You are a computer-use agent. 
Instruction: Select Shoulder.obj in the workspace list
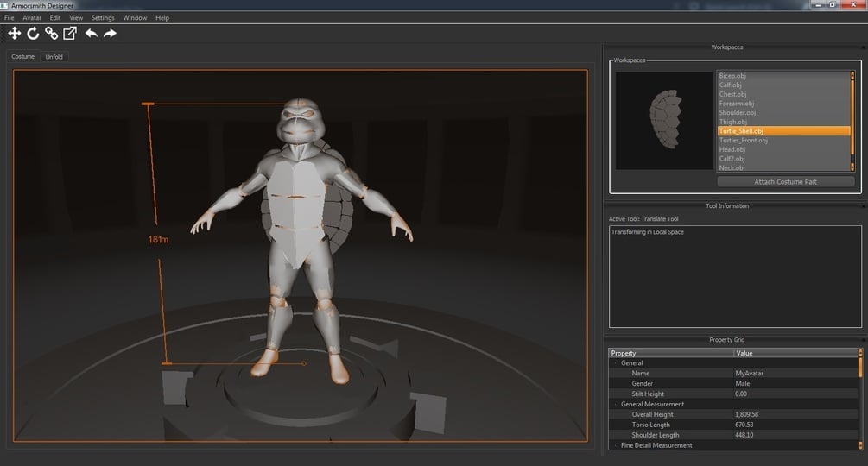pyautogui.click(x=783, y=112)
